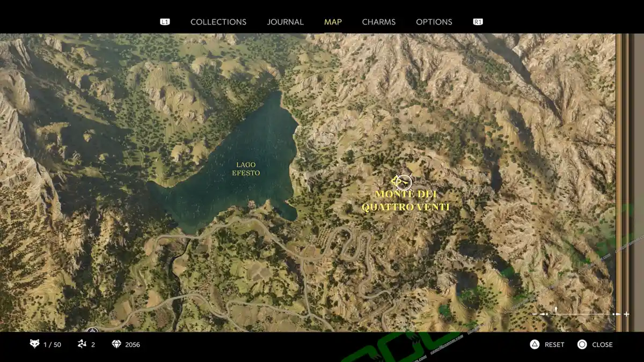Select the Lago Efesto map label

pyautogui.click(x=246, y=169)
